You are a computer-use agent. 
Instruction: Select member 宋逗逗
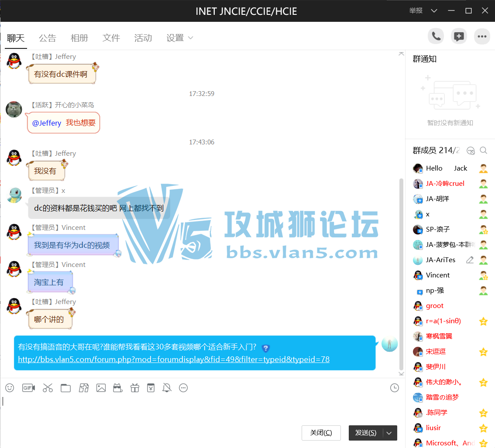(x=450, y=352)
